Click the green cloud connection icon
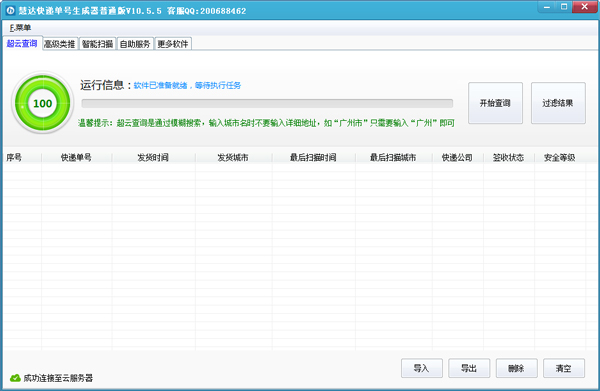The width and height of the screenshot is (600, 391). coord(15,378)
